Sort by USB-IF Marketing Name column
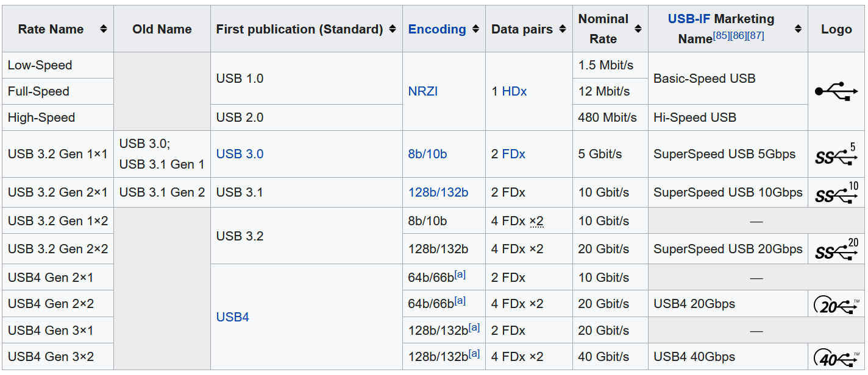Viewport: 868px width, 375px height. (798, 29)
